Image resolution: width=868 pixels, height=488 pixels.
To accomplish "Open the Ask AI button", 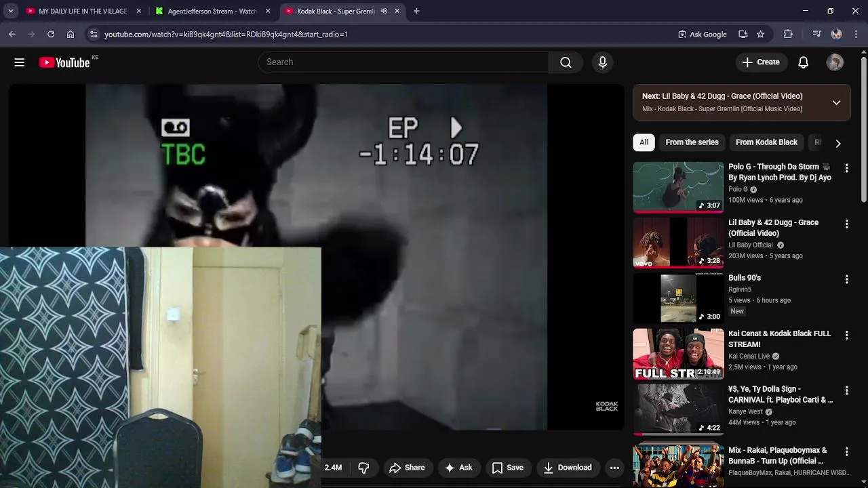I will click(458, 468).
